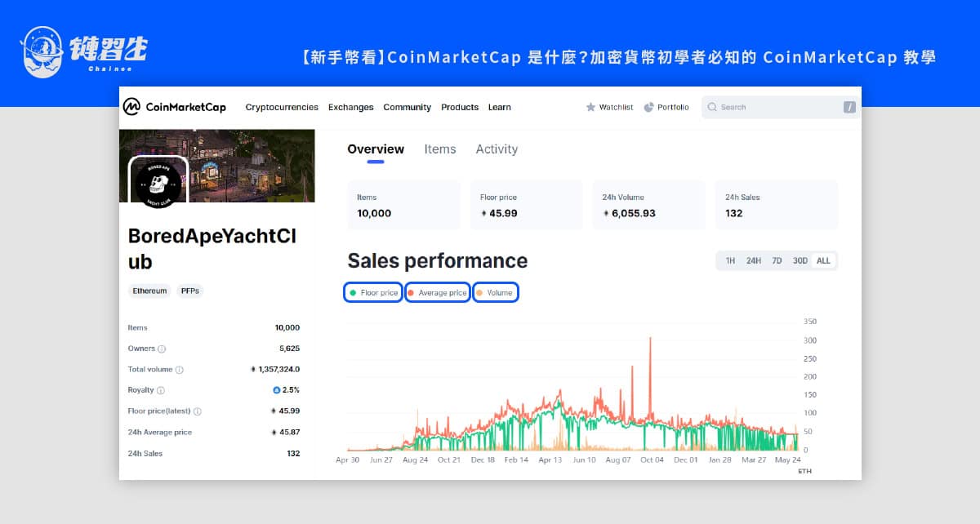Click the Chainee logo in the banner

86,53
